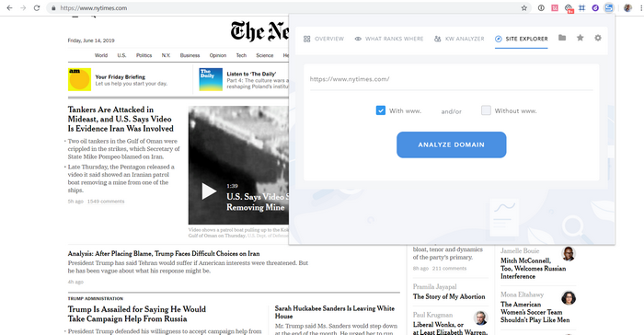The width and height of the screenshot is (644, 335).
Task: Switch to the Overview tab
Action: [324, 39]
